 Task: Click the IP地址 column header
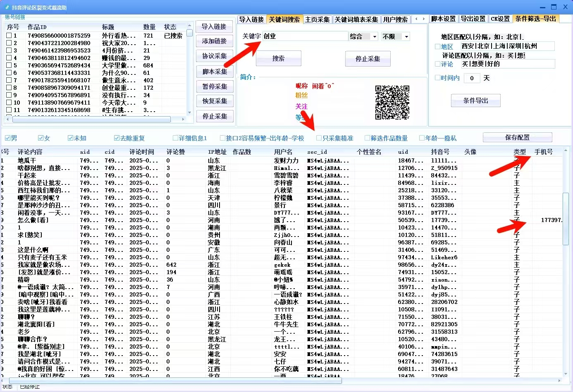tap(217, 152)
